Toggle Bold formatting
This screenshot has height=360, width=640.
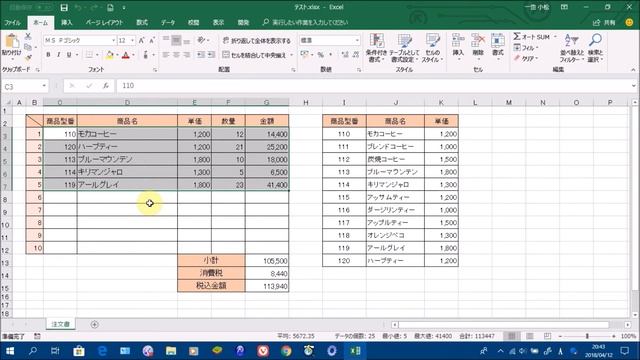48,55
